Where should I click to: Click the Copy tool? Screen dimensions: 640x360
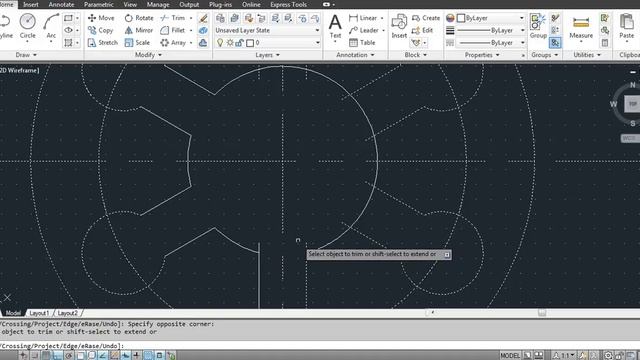pyautogui.click(x=100, y=30)
